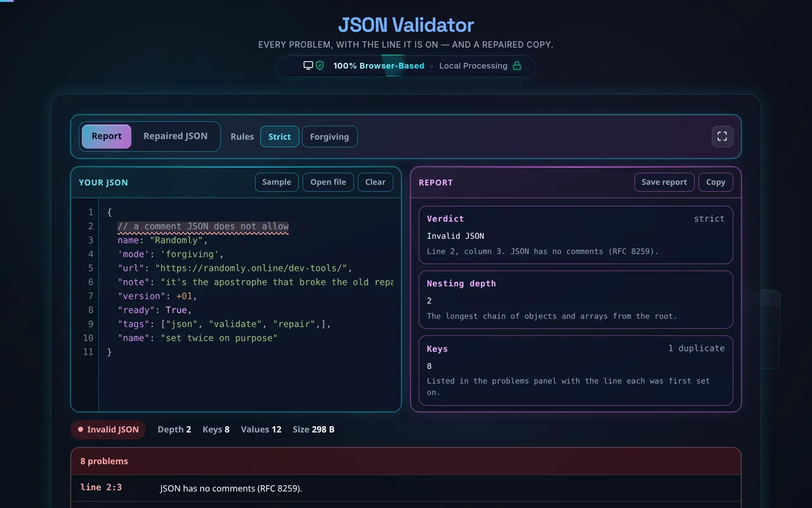Click the Keys 8 status entry
The image size is (812, 508).
[x=216, y=429]
